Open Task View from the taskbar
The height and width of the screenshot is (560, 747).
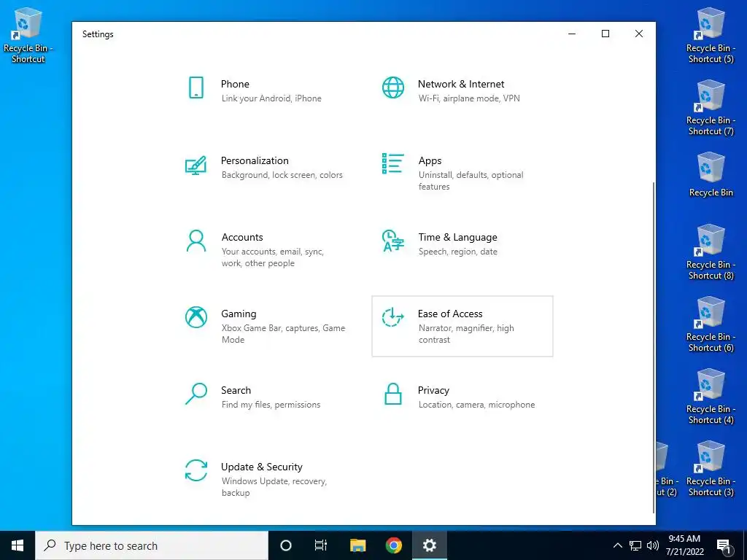coord(321,545)
